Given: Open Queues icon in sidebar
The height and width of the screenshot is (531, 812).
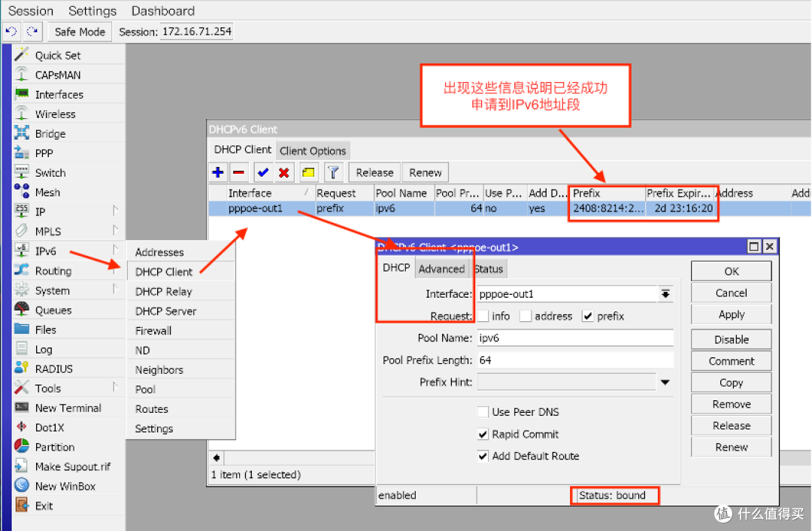Looking at the screenshot, I should (x=22, y=310).
